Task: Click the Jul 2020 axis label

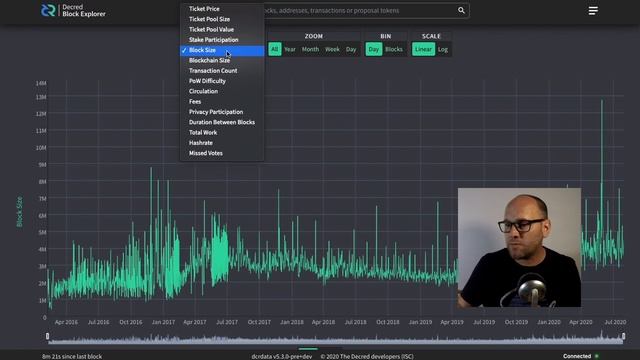Action: click(615, 322)
